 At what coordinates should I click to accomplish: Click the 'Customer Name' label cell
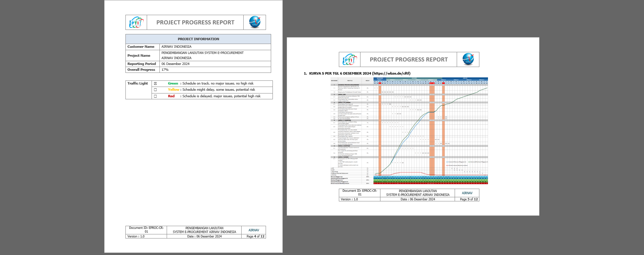pos(143,47)
